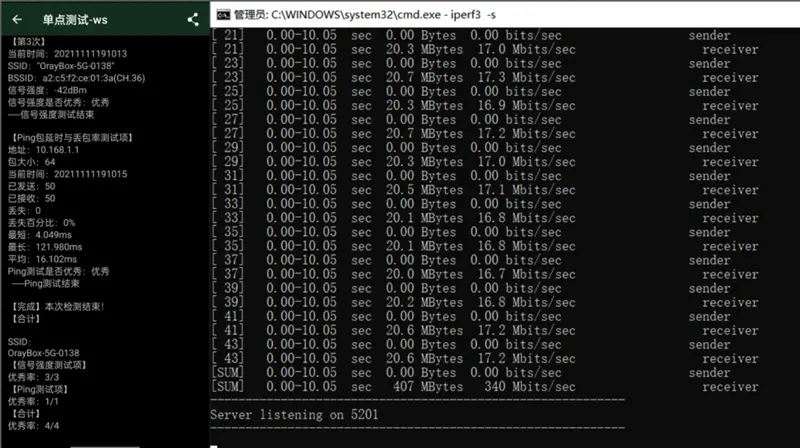Tap the 最长 121.980ms result

[45, 247]
